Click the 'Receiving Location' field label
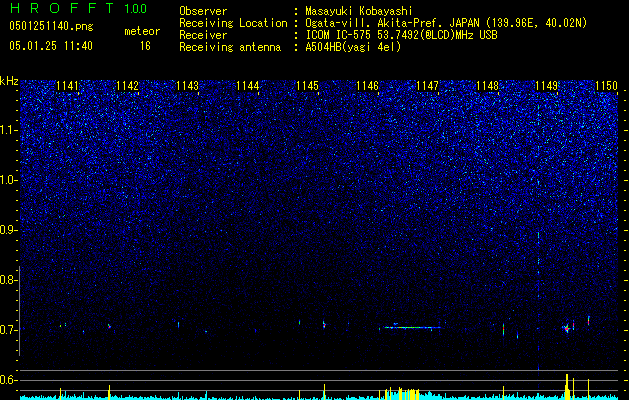 tap(233, 23)
